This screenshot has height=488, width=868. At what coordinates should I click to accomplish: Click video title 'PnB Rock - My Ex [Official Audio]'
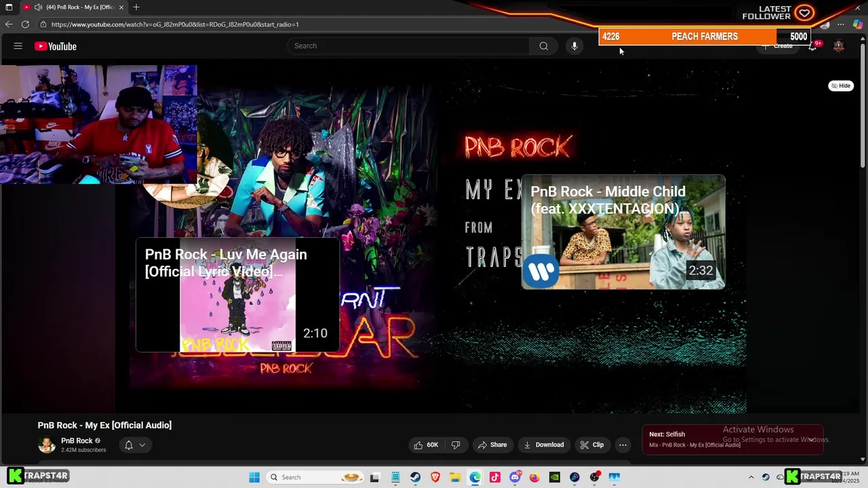pos(104,425)
